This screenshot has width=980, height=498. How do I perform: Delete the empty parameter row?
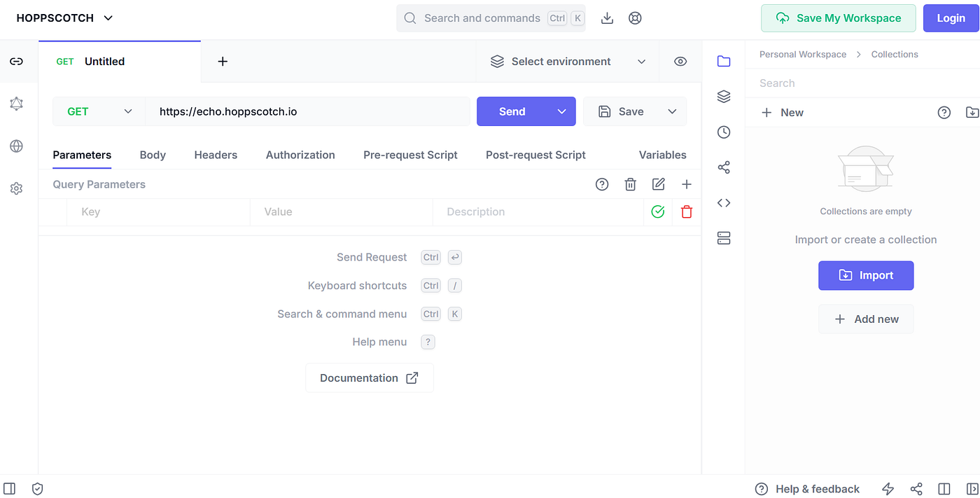[x=687, y=212]
